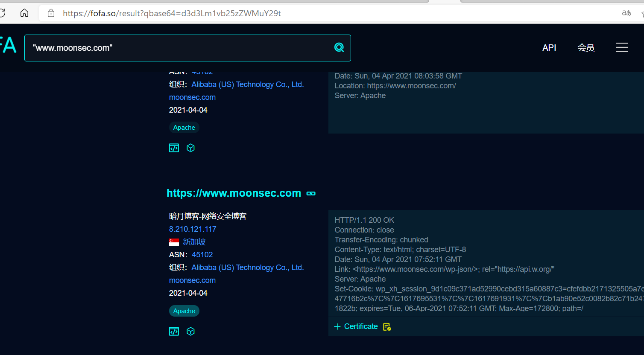Click the FOFA search magnifier icon
Viewport: 644px width, 355px height.
339,47
